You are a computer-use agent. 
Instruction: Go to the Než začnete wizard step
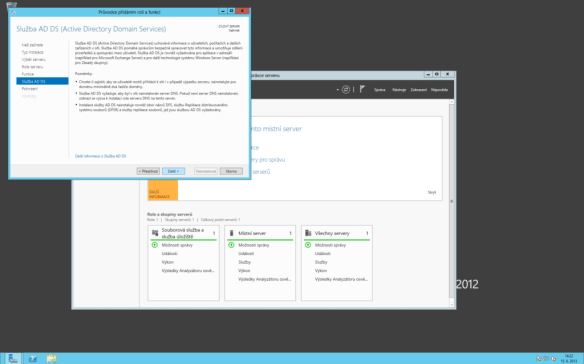(x=32, y=45)
